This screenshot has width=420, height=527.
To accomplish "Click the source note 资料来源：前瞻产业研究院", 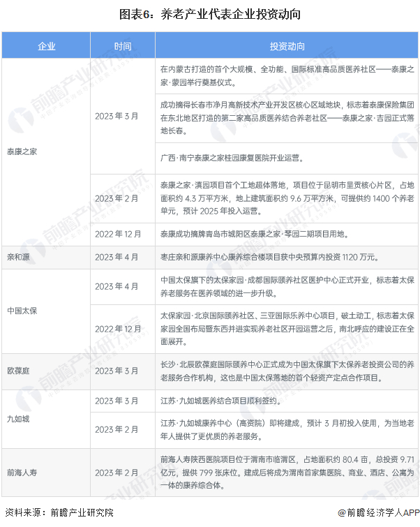I will [59, 512].
